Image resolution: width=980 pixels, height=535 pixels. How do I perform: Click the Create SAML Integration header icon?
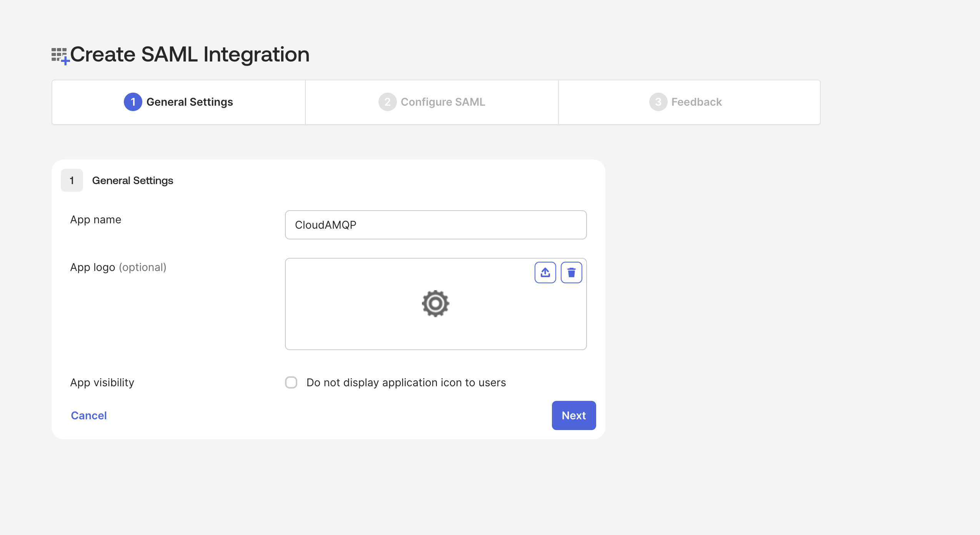[60, 55]
